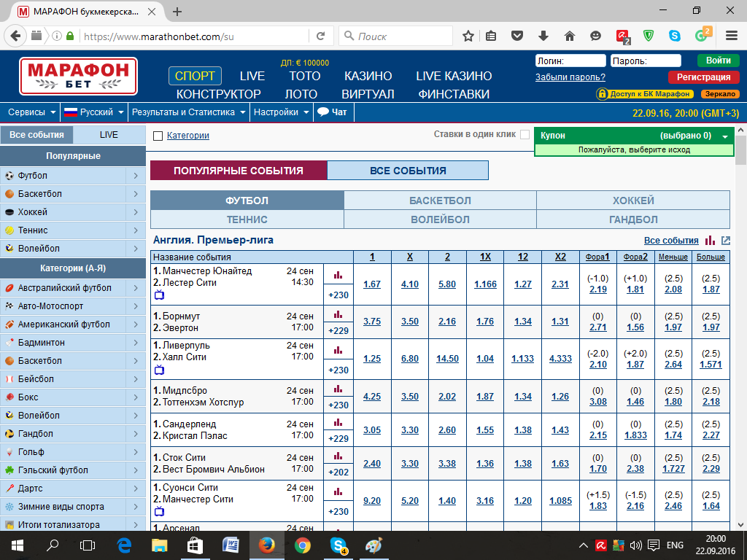
Task: Click the page vertical scrollbar
Action: 740,328
